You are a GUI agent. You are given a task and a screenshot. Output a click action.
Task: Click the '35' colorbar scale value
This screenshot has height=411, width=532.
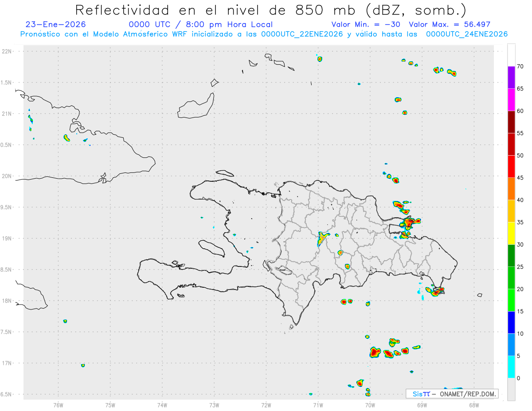coord(520,222)
